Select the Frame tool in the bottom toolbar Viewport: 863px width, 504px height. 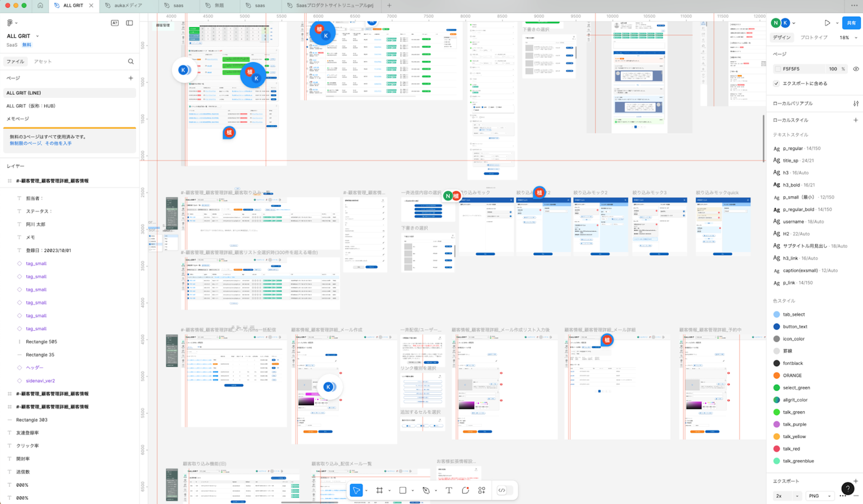[x=379, y=490]
